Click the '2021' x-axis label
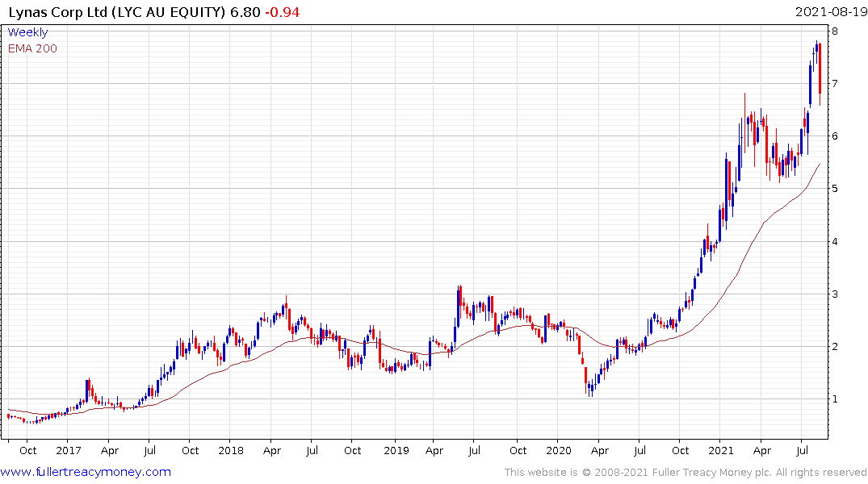 point(721,451)
